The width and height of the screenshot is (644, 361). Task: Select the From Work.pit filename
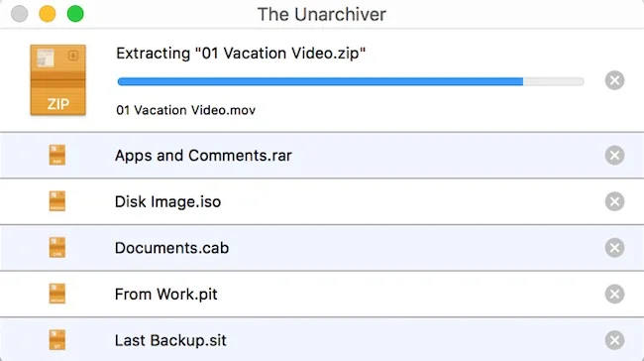tap(165, 295)
